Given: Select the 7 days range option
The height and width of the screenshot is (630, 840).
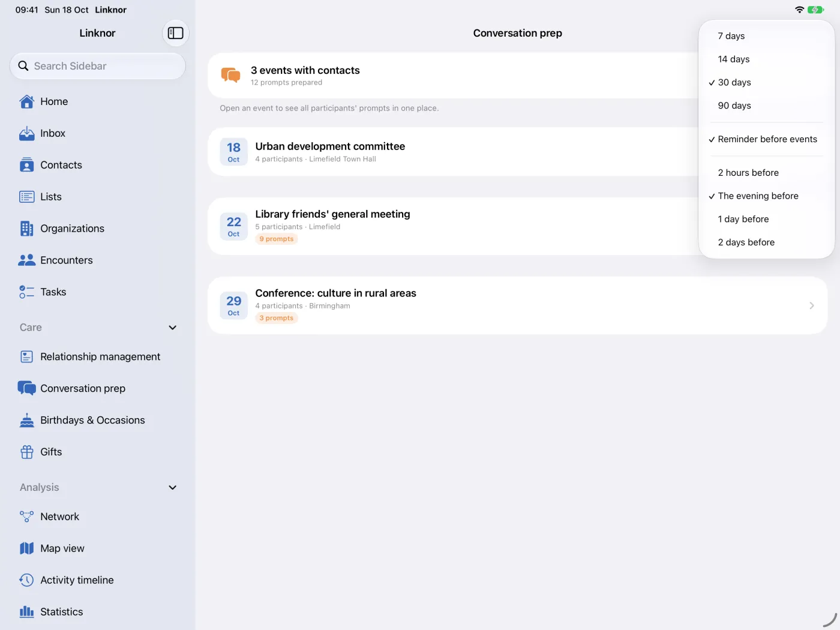Looking at the screenshot, I should coord(767,36).
